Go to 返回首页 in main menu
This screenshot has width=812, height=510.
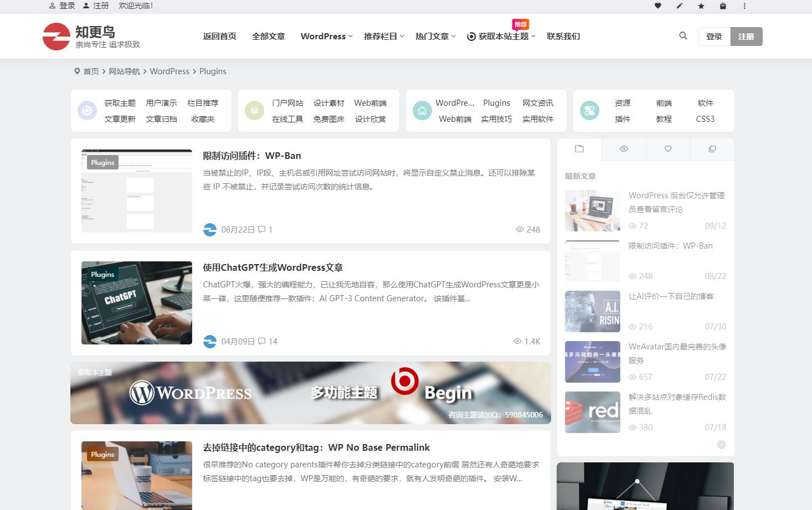[x=219, y=36]
